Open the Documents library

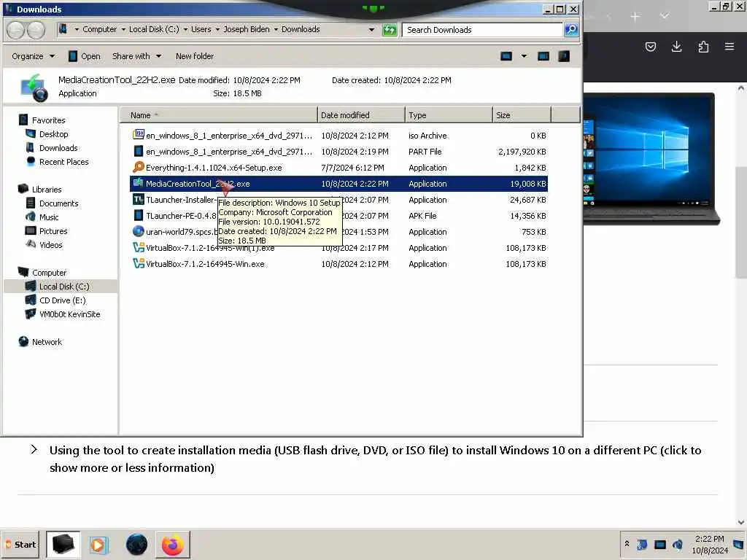click(58, 203)
